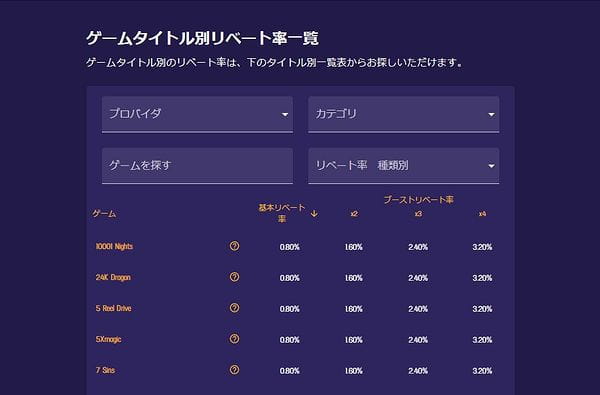Open the 5 Reel Drive game link

(x=114, y=308)
